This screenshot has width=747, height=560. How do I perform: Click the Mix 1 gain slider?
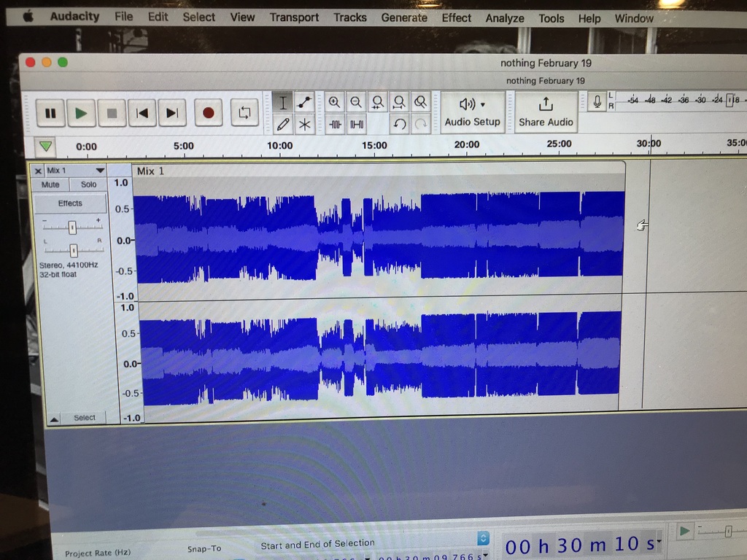pyautogui.click(x=72, y=227)
